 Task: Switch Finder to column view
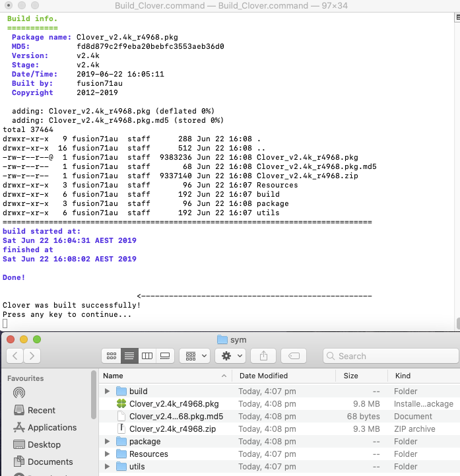click(x=147, y=356)
